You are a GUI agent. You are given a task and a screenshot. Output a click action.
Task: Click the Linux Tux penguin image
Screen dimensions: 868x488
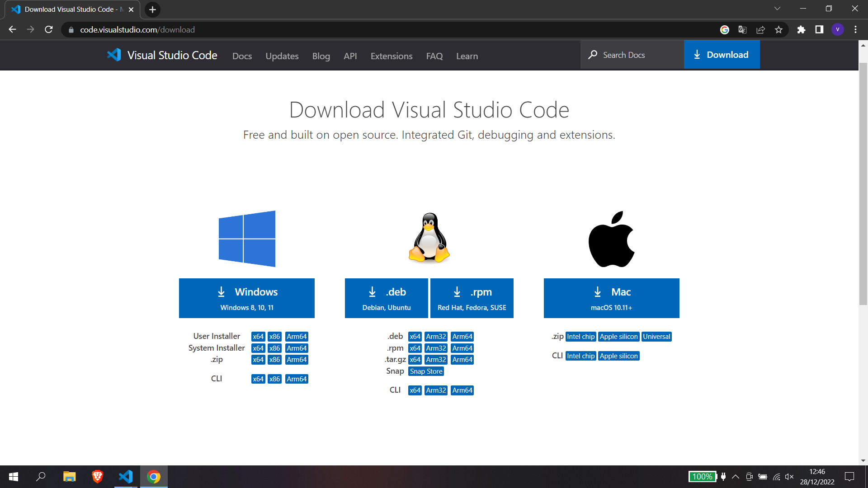[429, 238]
